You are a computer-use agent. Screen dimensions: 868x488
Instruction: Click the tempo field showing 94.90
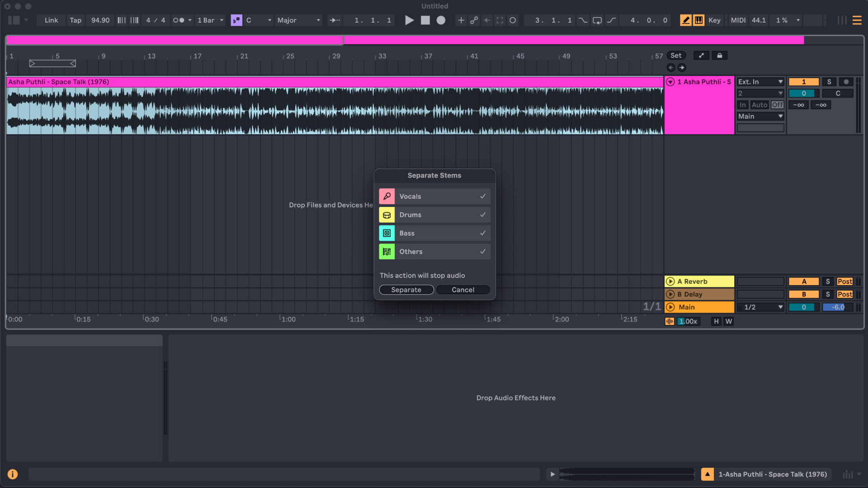100,20
